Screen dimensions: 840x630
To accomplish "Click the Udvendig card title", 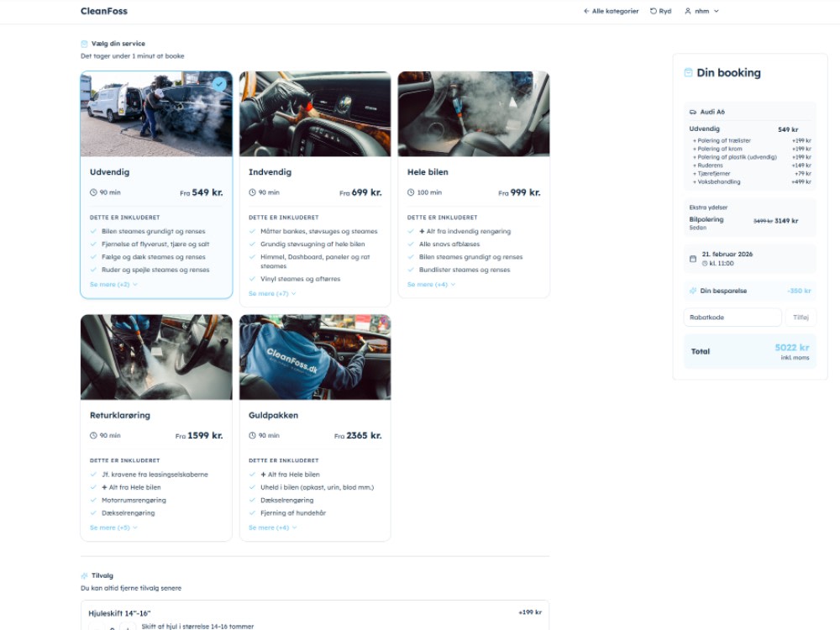I will 110,172.
